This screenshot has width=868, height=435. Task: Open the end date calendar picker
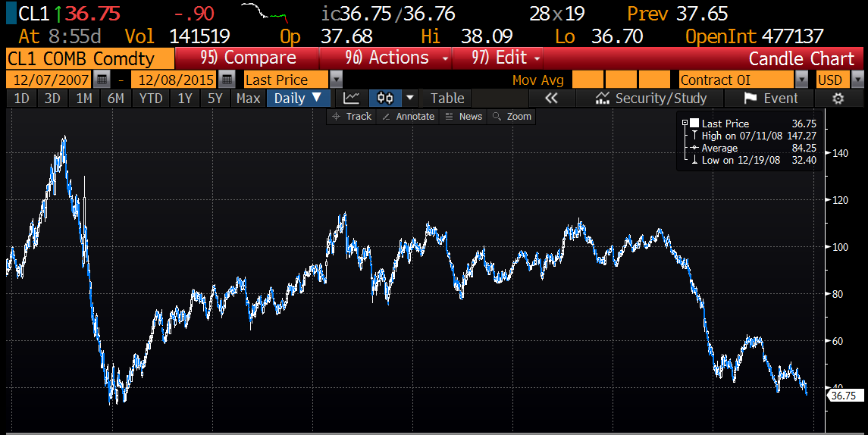pyautogui.click(x=227, y=80)
